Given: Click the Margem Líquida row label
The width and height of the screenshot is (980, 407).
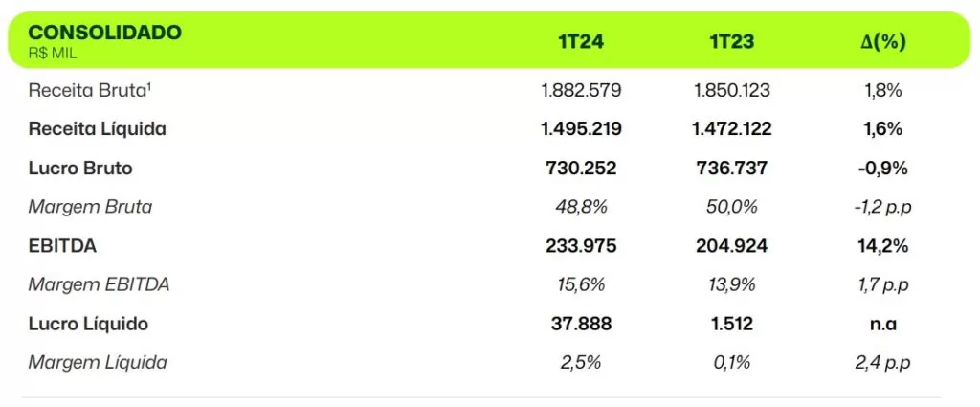Looking at the screenshot, I should click(98, 363).
